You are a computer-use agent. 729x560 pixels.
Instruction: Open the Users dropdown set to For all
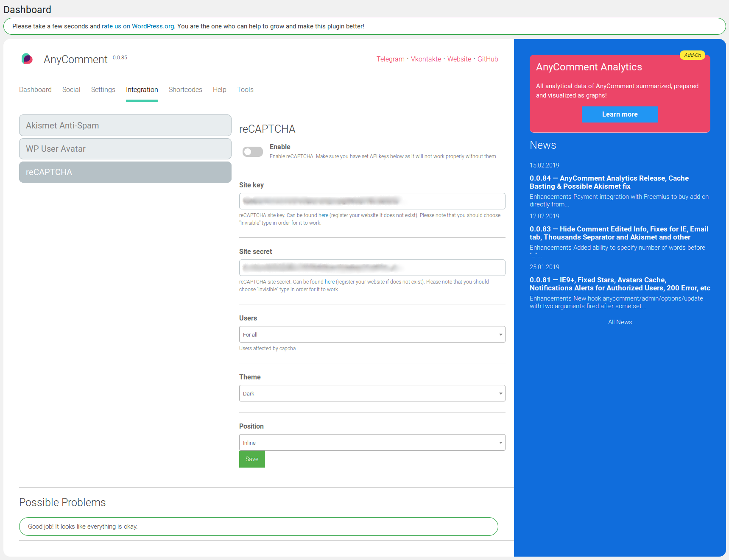click(x=372, y=334)
